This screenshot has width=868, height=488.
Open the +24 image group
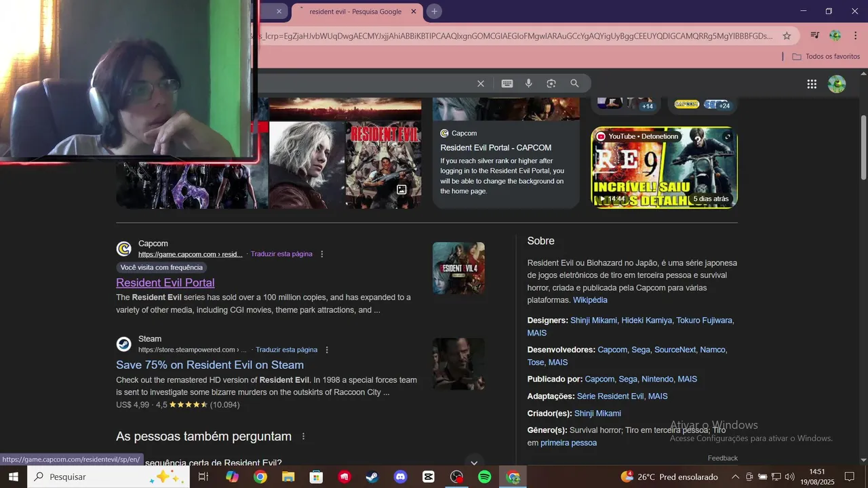(702, 104)
